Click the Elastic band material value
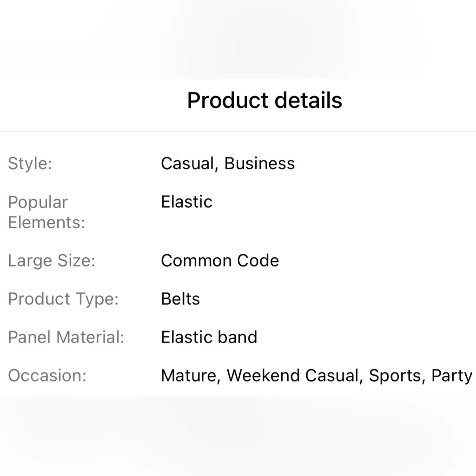476x476 pixels. 209,337
